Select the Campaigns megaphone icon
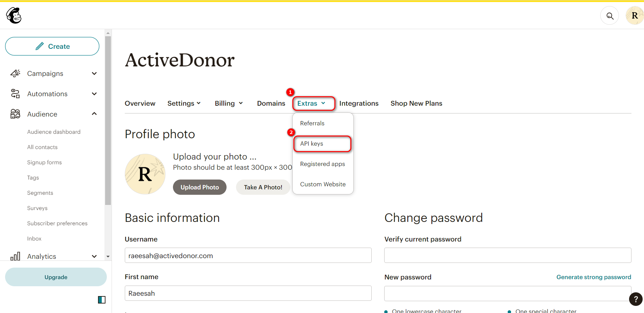Viewport: 644px width, 313px height. 15,73
